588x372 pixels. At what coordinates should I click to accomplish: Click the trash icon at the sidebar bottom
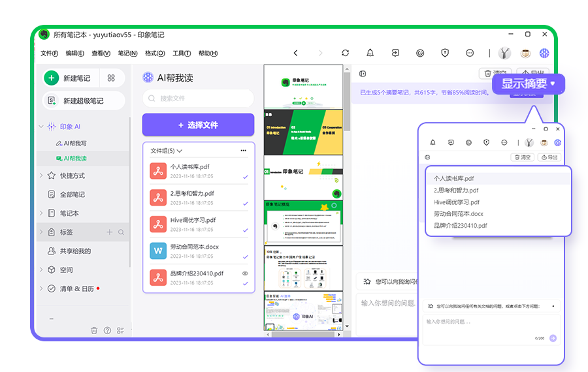[x=94, y=330]
